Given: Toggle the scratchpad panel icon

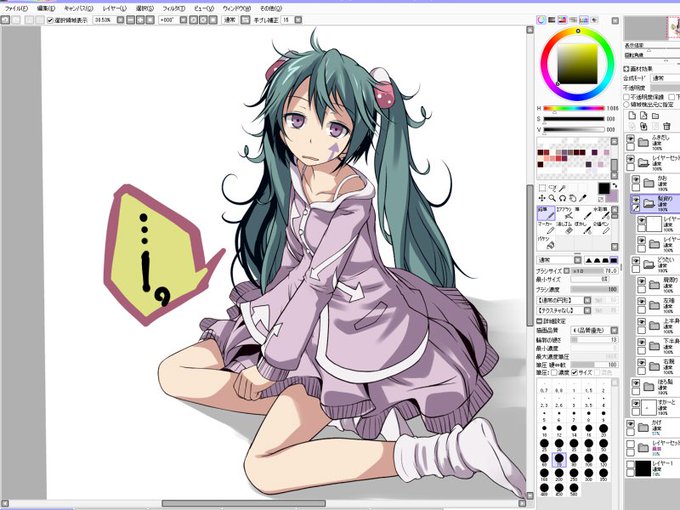Looking at the screenshot, I should [x=595, y=20].
